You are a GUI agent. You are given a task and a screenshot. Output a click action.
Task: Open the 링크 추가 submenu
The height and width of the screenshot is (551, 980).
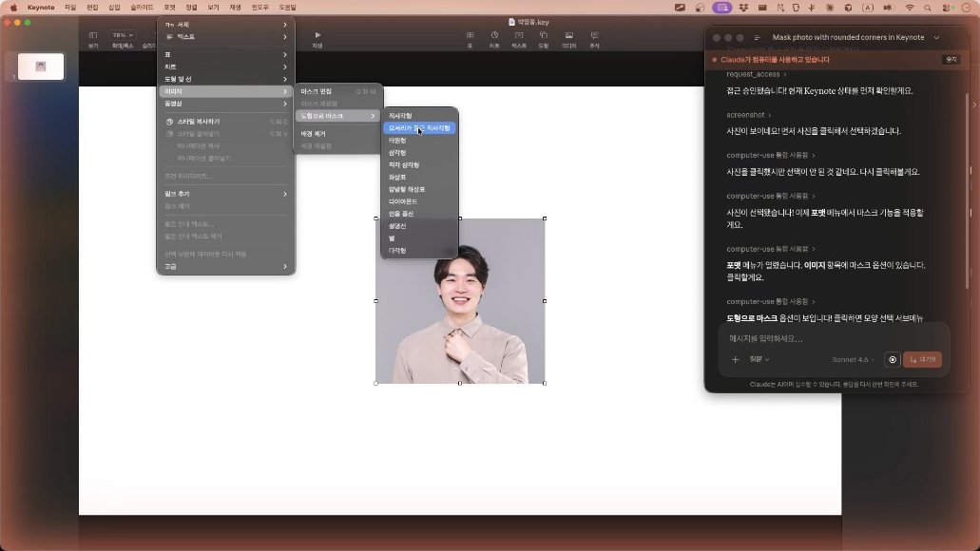click(x=225, y=195)
